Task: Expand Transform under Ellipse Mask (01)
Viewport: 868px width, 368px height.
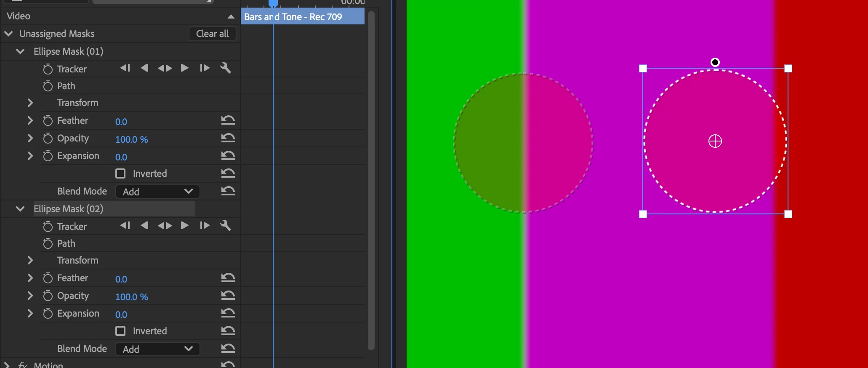Action: [30, 103]
